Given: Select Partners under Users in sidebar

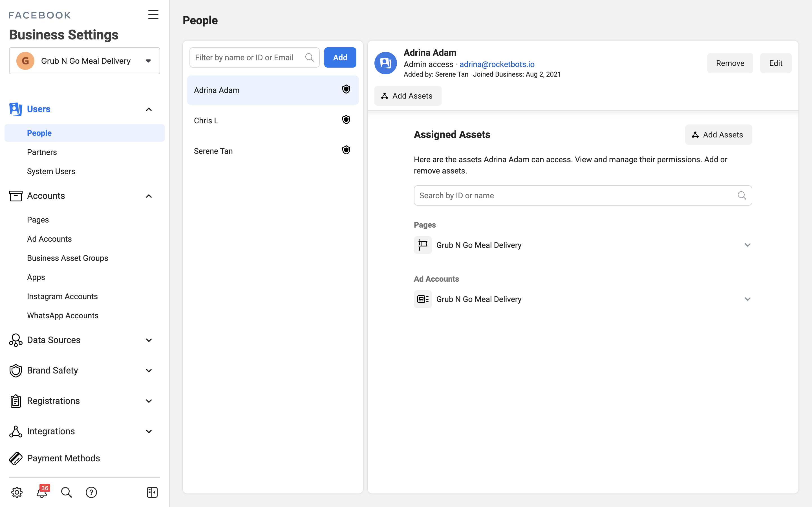Looking at the screenshot, I should click(x=41, y=152).
